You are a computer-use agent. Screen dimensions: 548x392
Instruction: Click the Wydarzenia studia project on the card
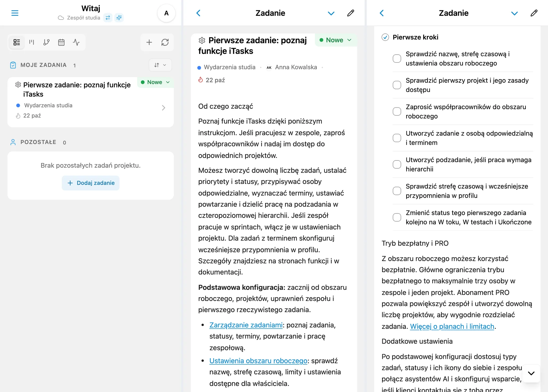coord(48,105)
